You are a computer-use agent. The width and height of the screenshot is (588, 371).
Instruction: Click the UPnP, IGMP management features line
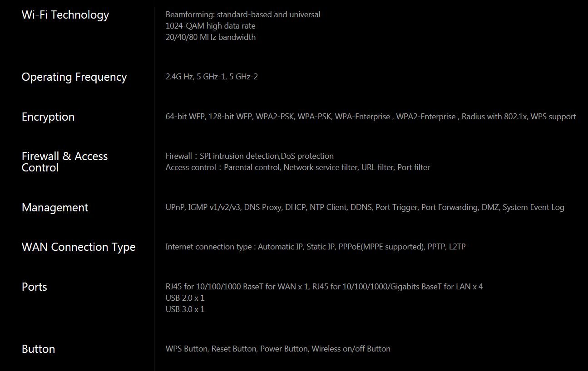(x=365, y=207)
